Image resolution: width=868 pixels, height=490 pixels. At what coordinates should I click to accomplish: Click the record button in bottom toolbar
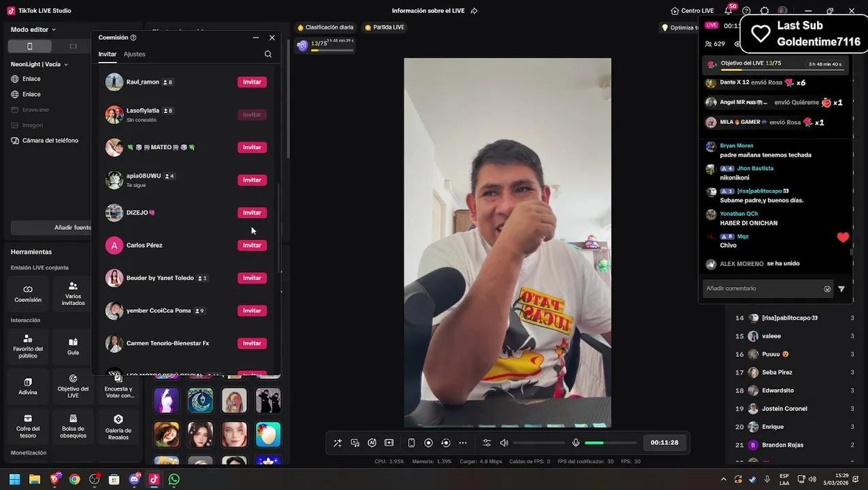click(x=428, y=443)
